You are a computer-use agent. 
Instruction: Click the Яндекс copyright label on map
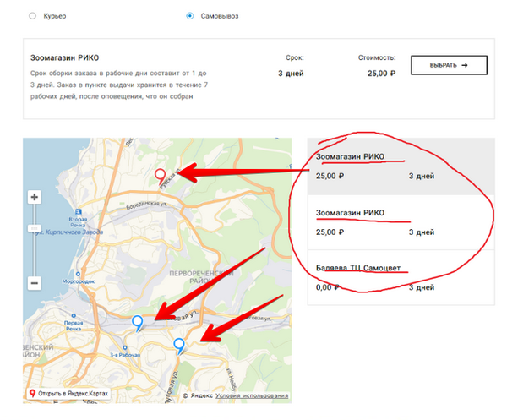click(x=198, y=395)
